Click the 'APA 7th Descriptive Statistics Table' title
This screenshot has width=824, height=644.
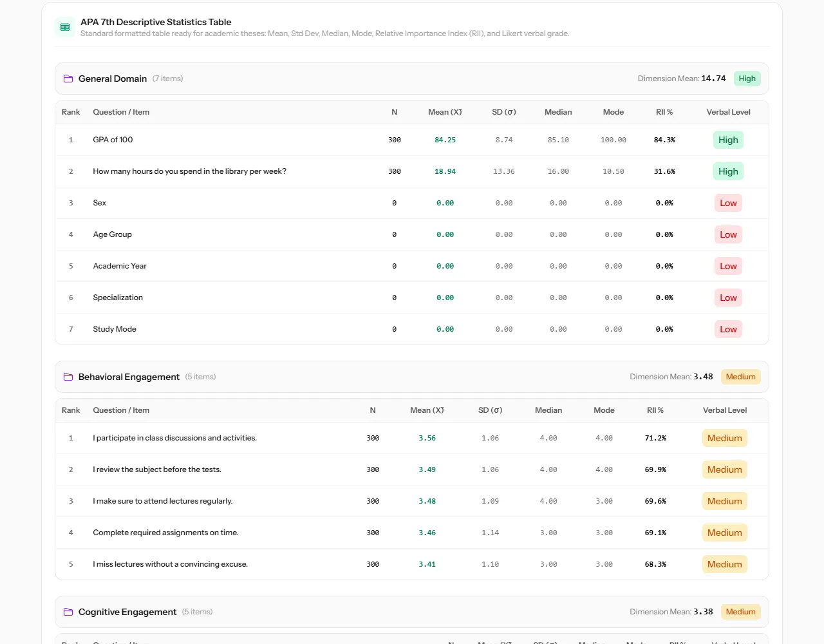(x=156, y=22)
